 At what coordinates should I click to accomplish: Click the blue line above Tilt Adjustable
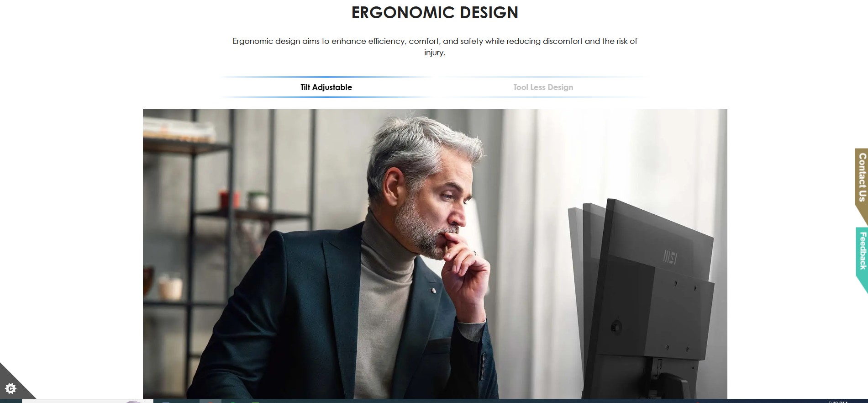click(326, 77)
